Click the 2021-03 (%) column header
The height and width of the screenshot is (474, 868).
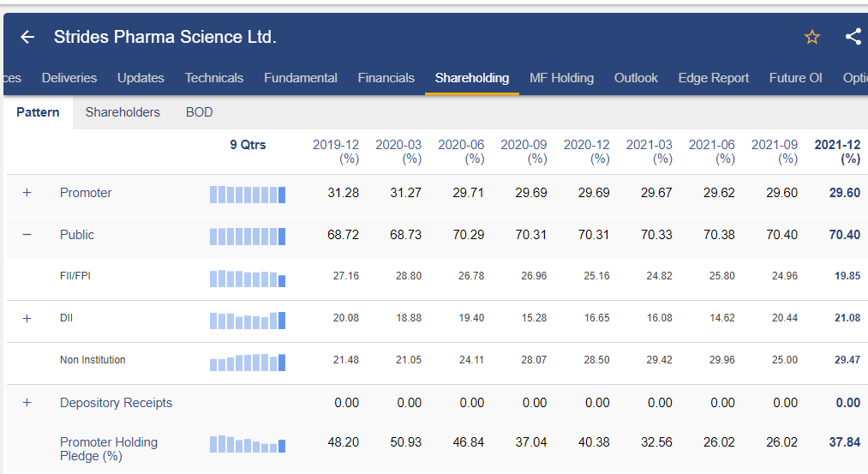[x=649, y=152]
